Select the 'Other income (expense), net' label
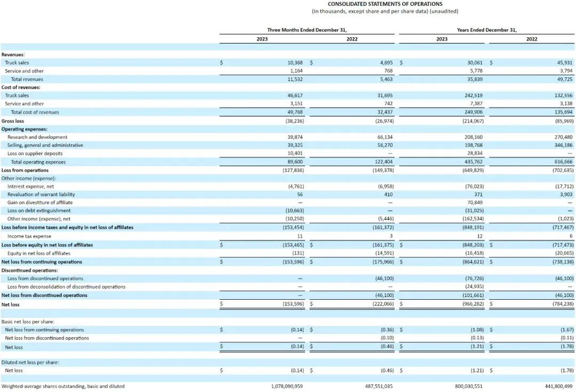The width and height of the screenshot is (576, 392). click(x=39, y=219)
